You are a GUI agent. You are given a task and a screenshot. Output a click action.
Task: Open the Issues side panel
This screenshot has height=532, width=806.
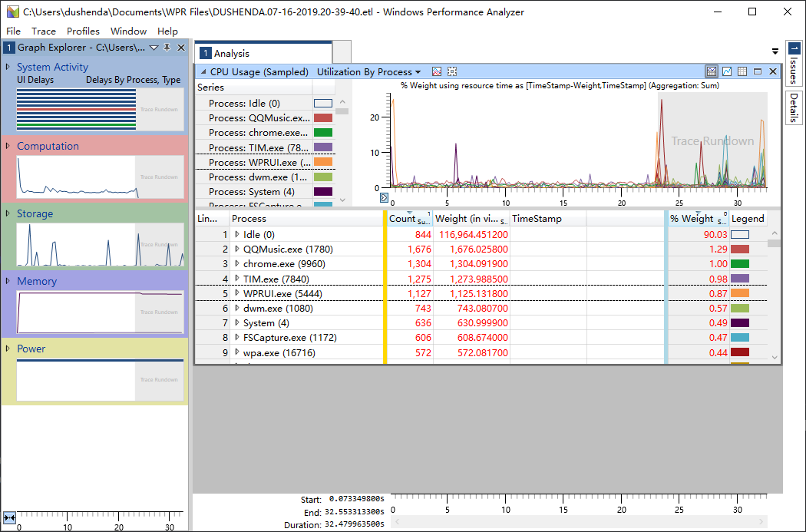(794, 63)
